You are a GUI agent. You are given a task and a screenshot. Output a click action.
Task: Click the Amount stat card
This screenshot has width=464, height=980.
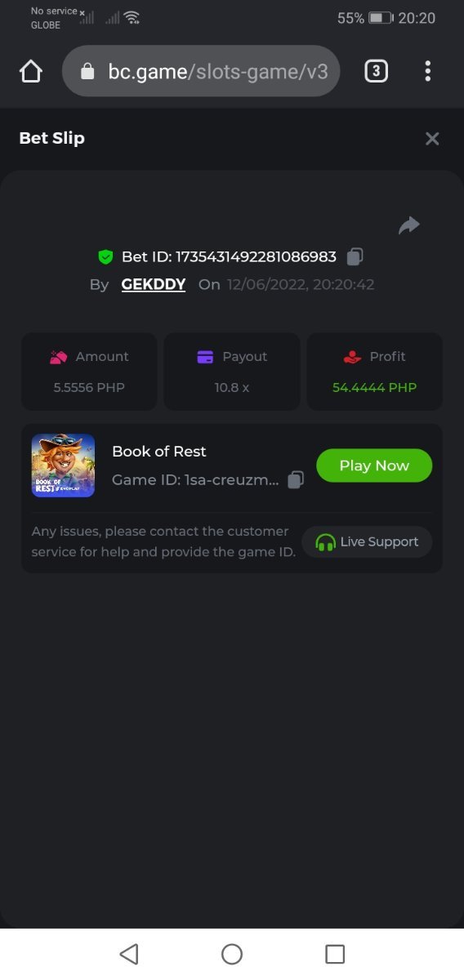pos(89,372)
